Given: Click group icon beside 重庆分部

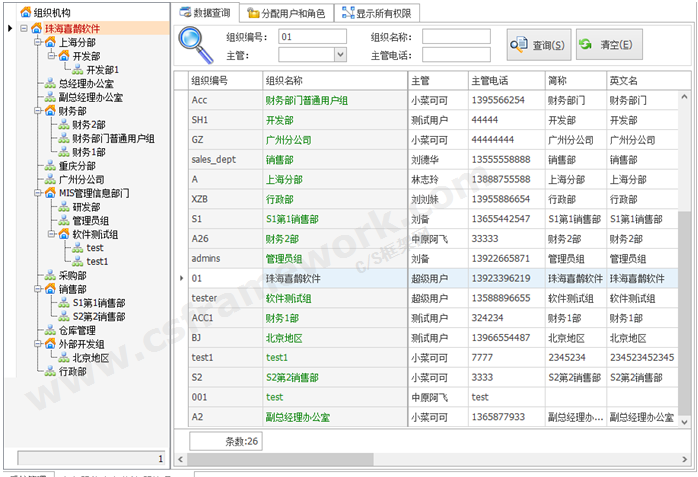Looking at the screenshot, I should pyautogui.click(x=50, y=166).
